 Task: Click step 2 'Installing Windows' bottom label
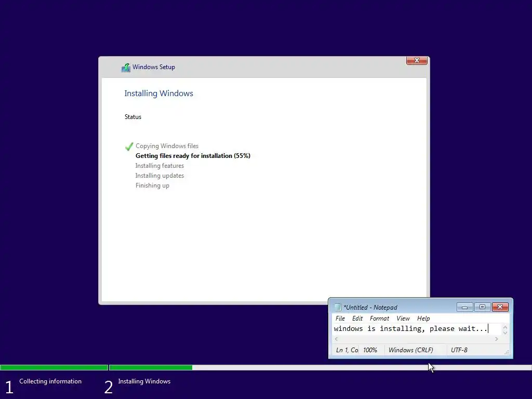click(x=144, y=381)
